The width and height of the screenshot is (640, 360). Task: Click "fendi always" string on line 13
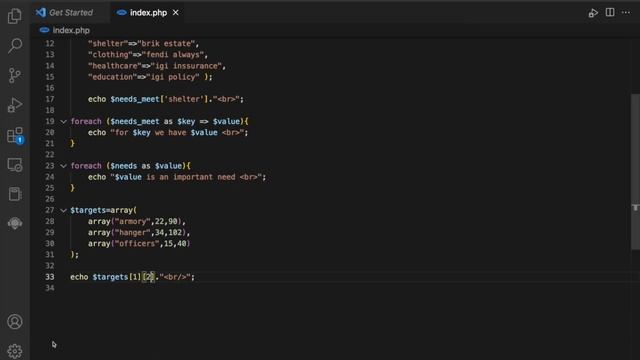(x=174, y=55)
